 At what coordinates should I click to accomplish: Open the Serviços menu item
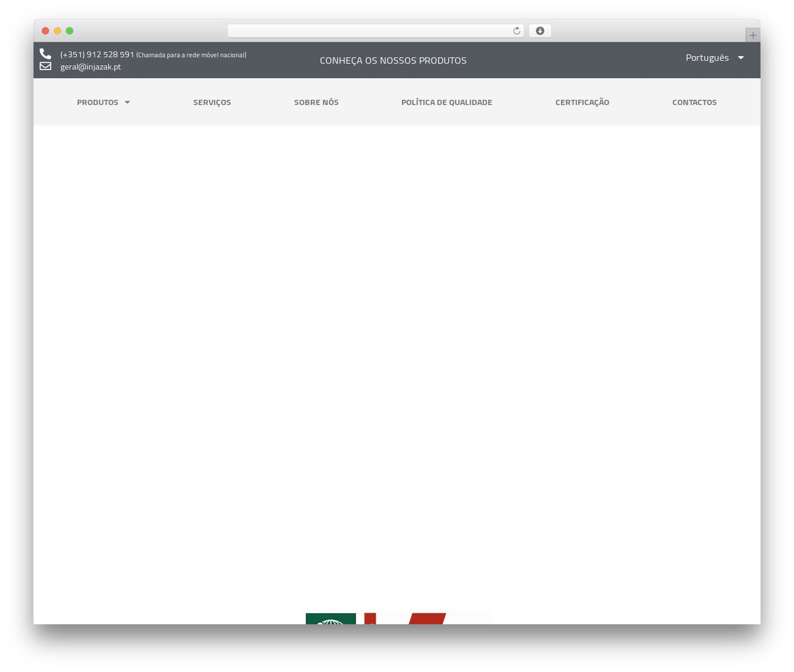pos(212,102)
